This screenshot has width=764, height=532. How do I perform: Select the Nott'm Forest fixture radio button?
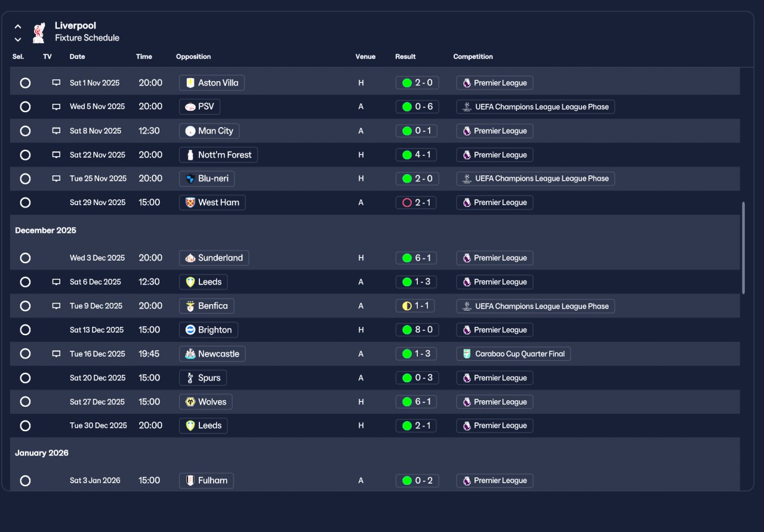coord(25,155)
